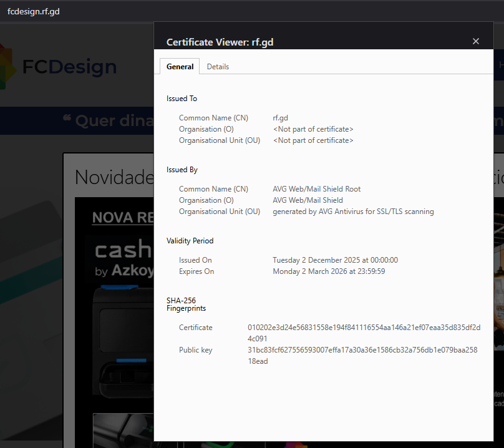This screenshot has height=448, width=504.
Task: Close the Certificate Viewer dialog
Action: [476, 41]
